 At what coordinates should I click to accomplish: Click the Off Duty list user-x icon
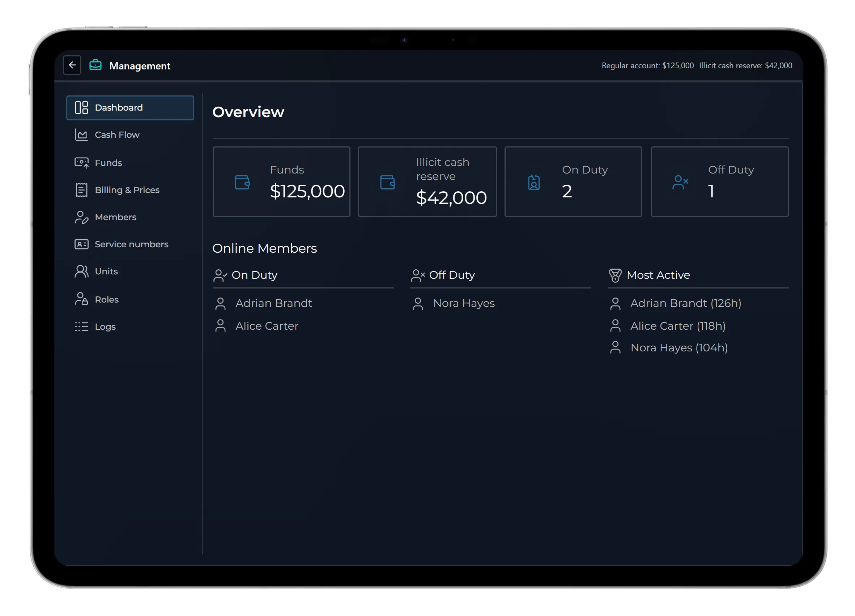click(418, 275)
